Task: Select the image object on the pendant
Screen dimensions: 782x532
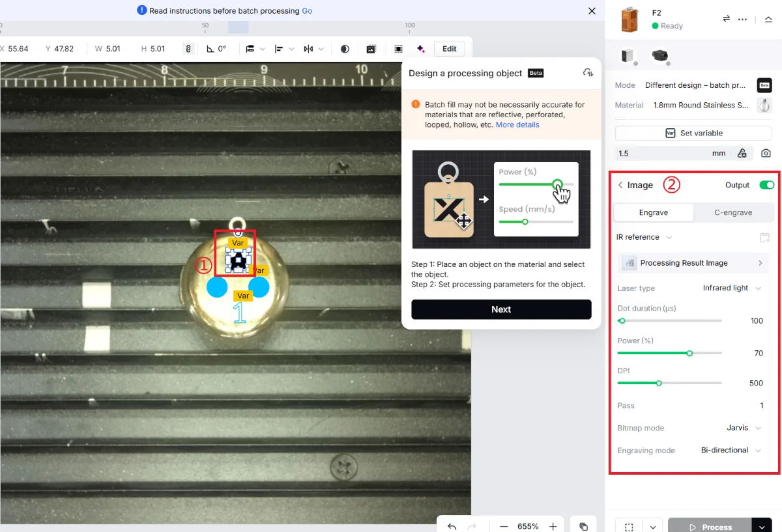Action: 239,259
